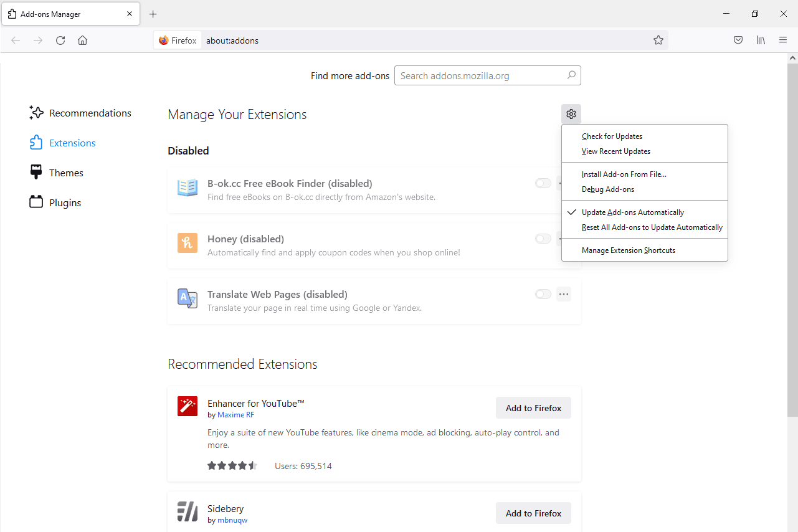798x532 pixels.
Task: Click the search magnifier icon
Action: point(571,75)
